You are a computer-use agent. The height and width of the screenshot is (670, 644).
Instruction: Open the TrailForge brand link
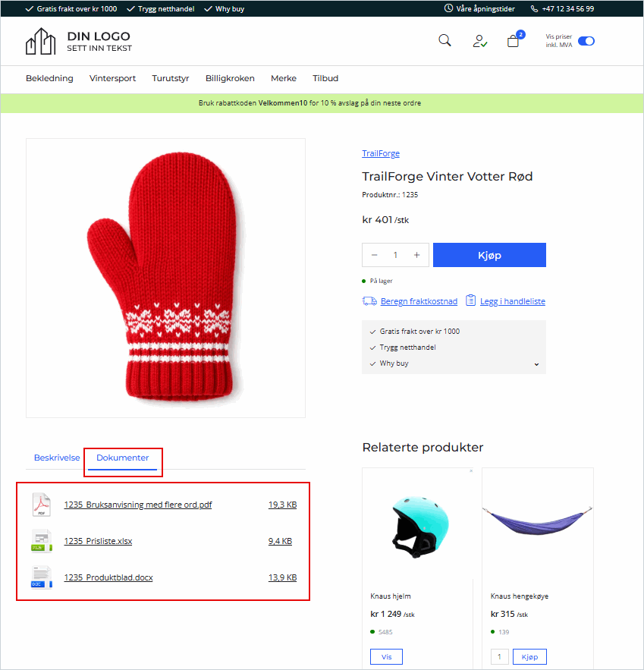pyautogui.click(x=381, y=153)
